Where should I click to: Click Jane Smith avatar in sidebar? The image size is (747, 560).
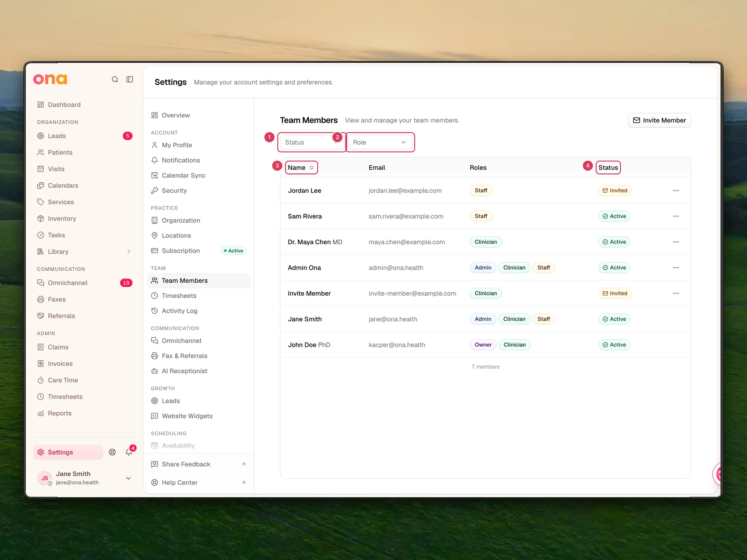pyautogui.click(x=45, y=478)
